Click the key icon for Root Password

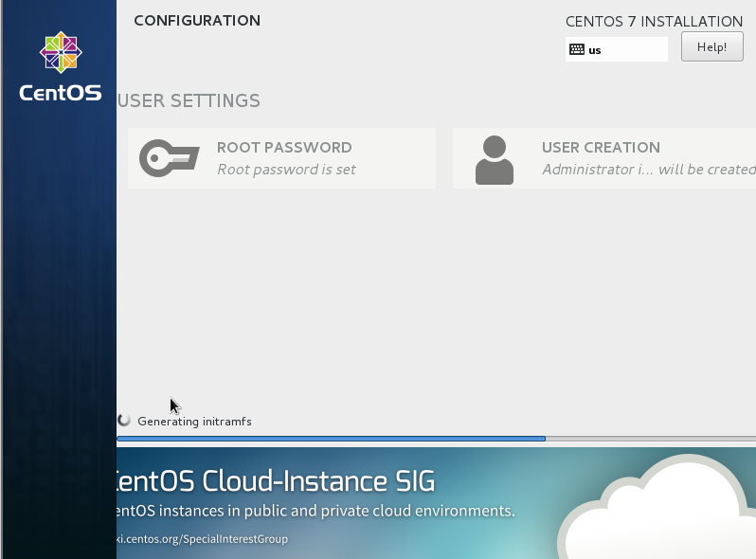[170, 157]
